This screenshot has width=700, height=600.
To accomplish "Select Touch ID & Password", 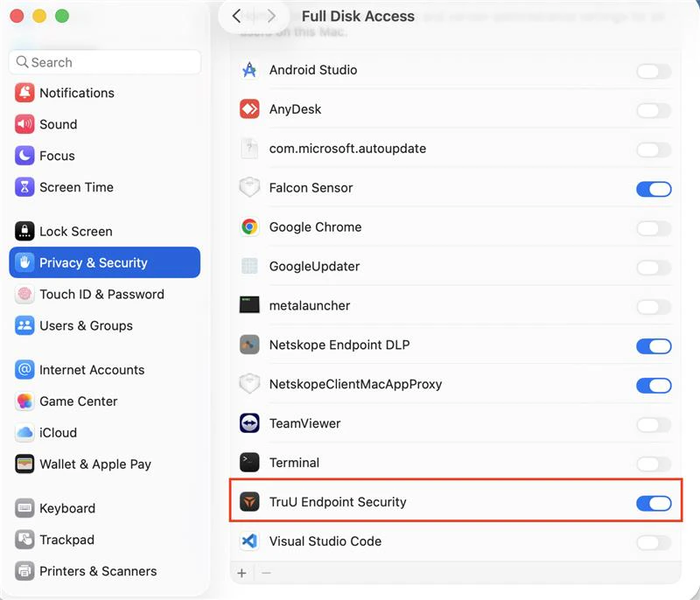I will coord(104,294).
